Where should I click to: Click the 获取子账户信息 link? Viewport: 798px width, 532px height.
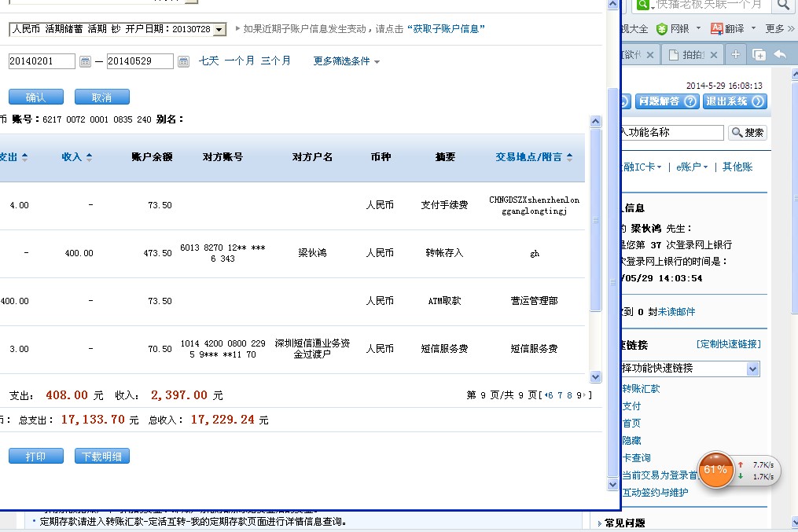pyautogui.click(x=446, y=29)
